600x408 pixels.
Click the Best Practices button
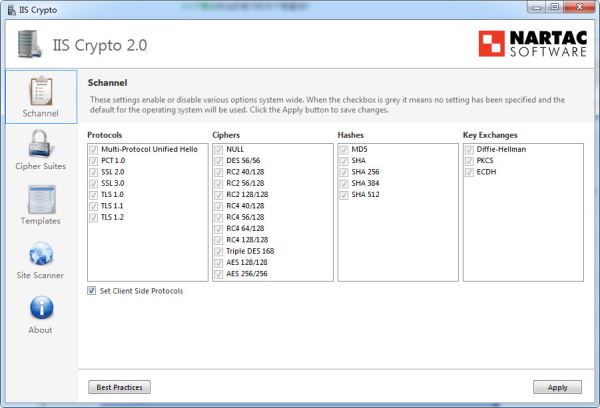click(x=119, y=387)
